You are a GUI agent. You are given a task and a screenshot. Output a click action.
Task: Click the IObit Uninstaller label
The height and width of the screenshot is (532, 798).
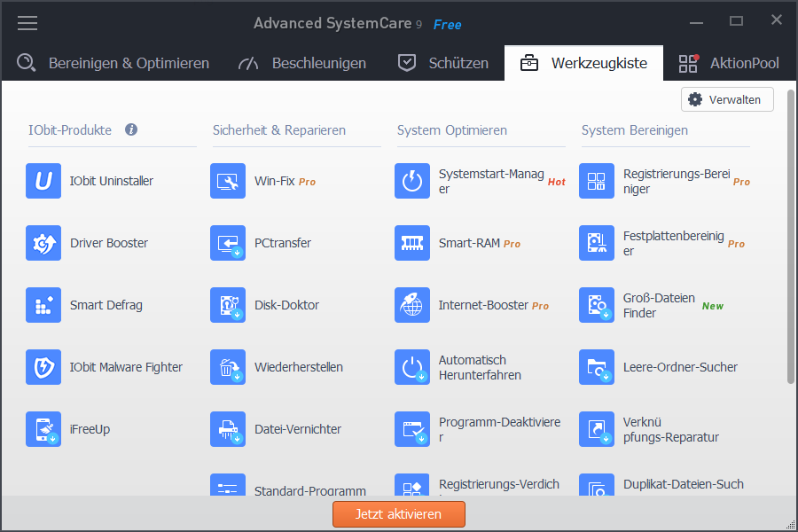click(x=112, y=181)
